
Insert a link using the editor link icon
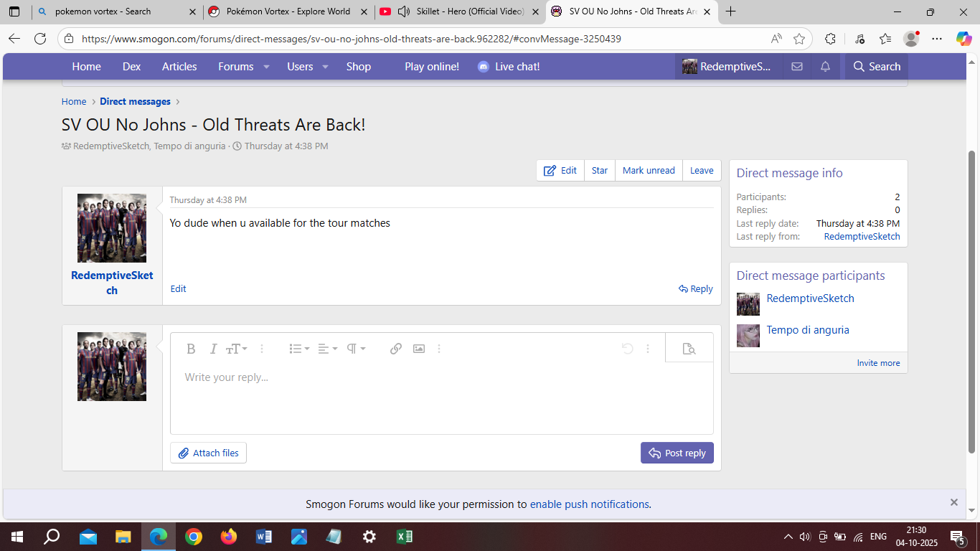(x=396, y=349)
